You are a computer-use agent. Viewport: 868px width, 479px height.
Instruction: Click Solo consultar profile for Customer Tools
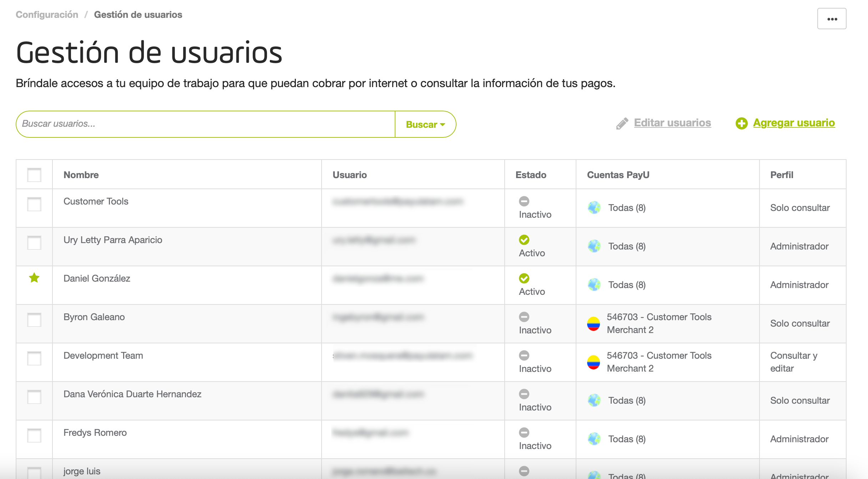800,208
